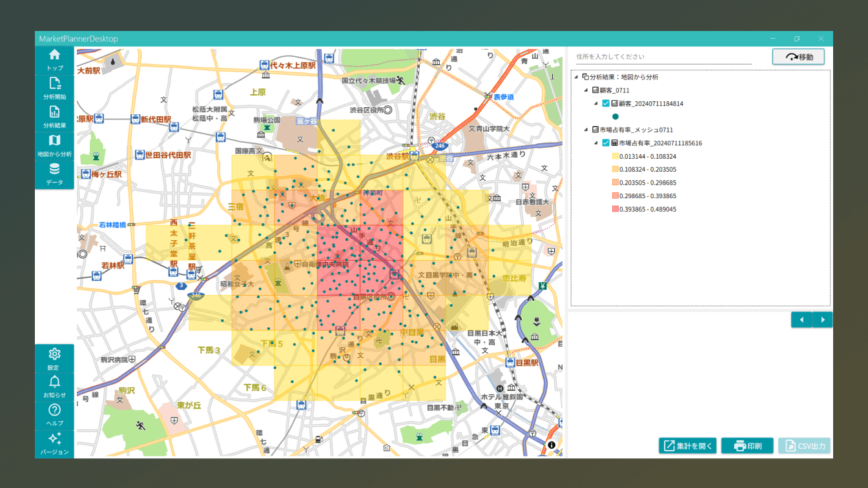Click the 代々木上原駅 station icon on map

tap(264, 65)
